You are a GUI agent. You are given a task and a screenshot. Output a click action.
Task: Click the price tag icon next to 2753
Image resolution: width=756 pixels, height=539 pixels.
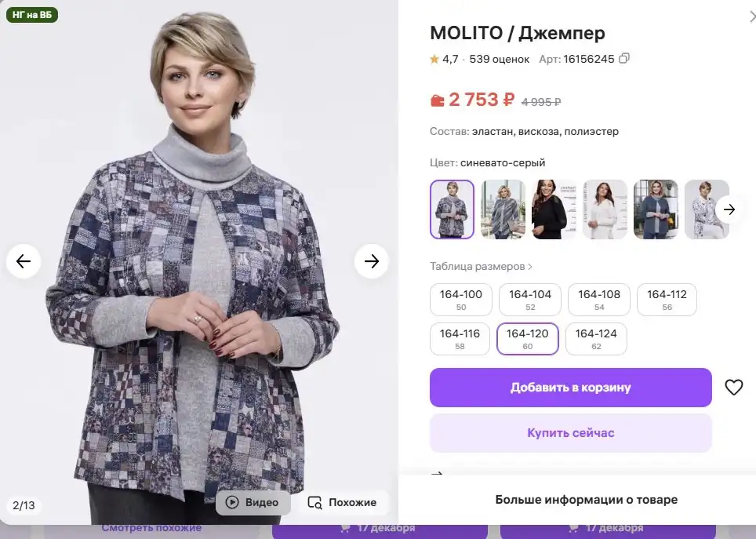point(437,99)
